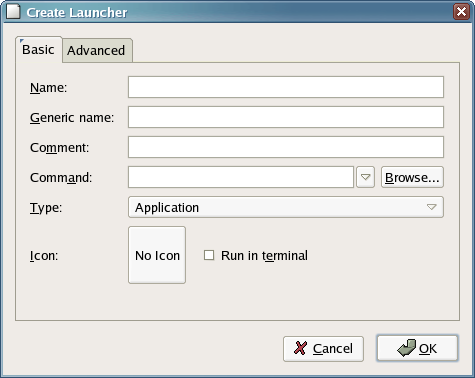Open the Type combo box showing Application
This screenshot has width=475, height=378.
[286, 207]
